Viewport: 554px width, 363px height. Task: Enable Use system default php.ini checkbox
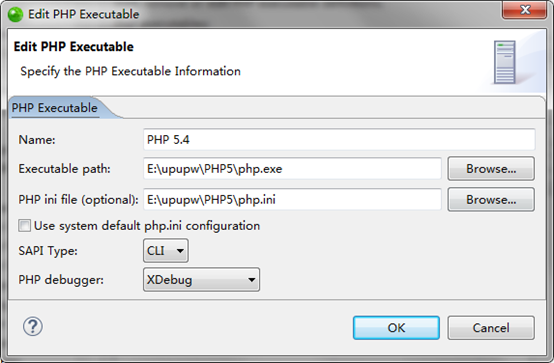pos(24,226)
